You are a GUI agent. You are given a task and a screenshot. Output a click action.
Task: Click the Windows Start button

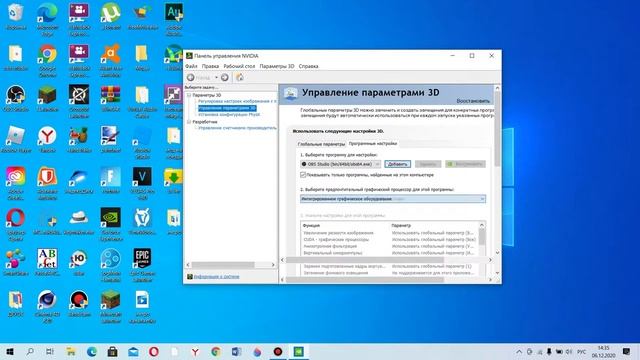10,351
